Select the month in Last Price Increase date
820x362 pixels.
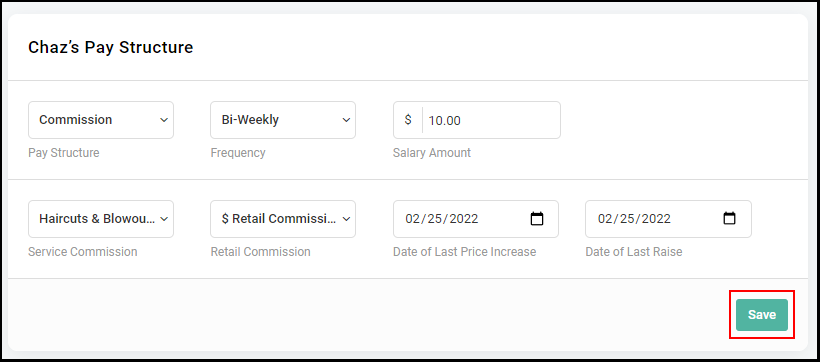pos(413,219)
